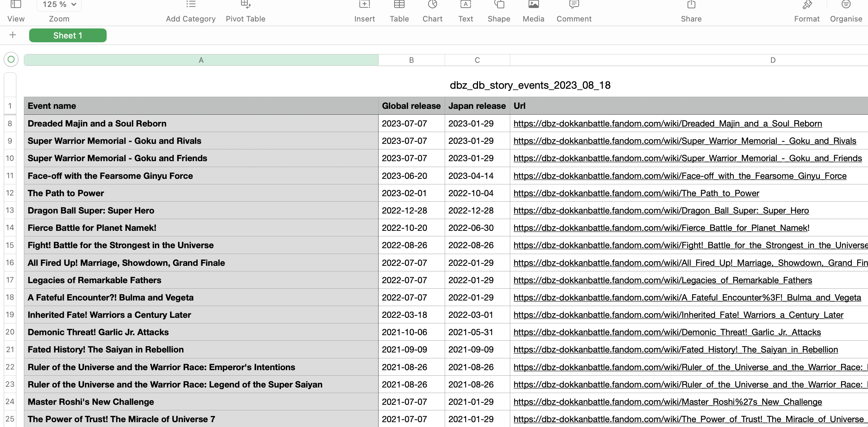Click the table title dbz_db_story_events_2023_08_18
This screenshot has height=427, width=868.
(x=530, y=85)
